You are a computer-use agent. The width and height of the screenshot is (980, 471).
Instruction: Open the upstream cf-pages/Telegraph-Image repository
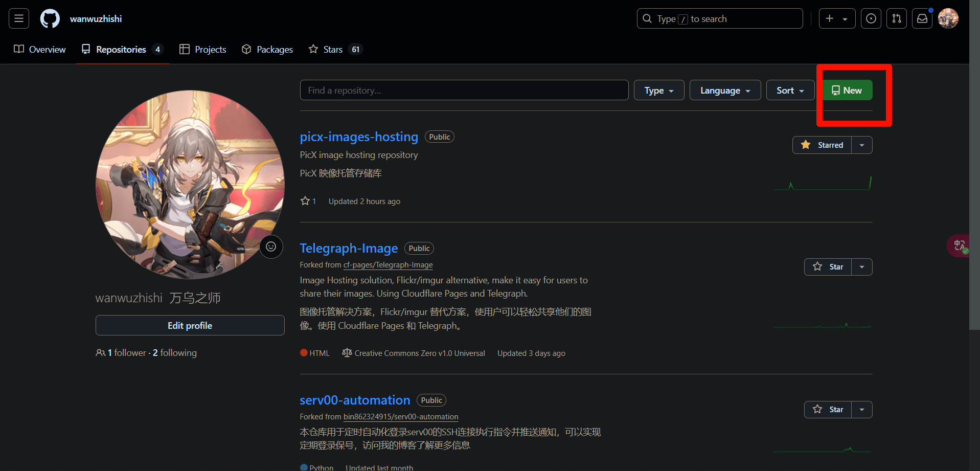coord(388,265)
